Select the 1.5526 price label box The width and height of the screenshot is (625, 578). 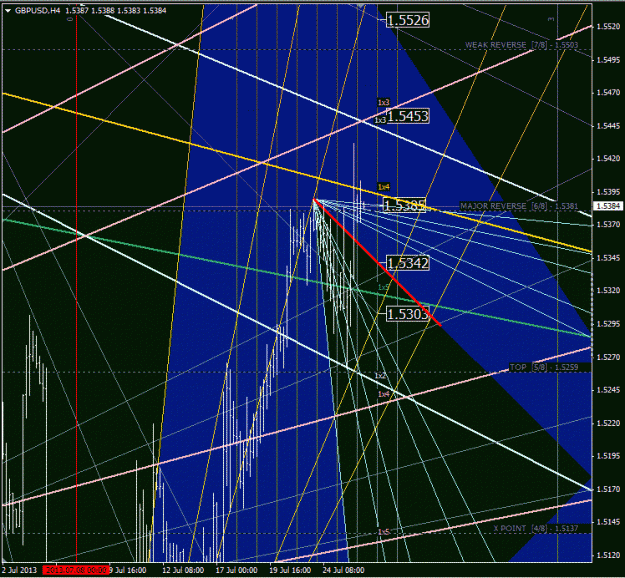tap(408, 20)
